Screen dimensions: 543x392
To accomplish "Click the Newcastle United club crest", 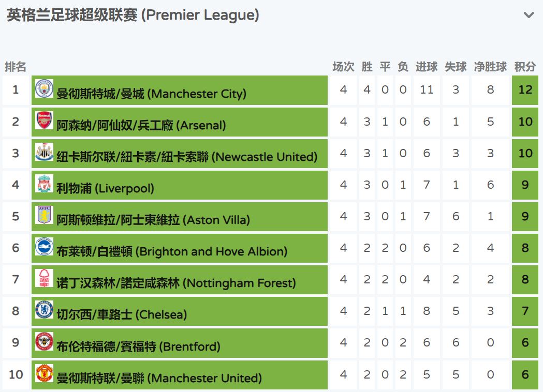I will click(44, 153).
